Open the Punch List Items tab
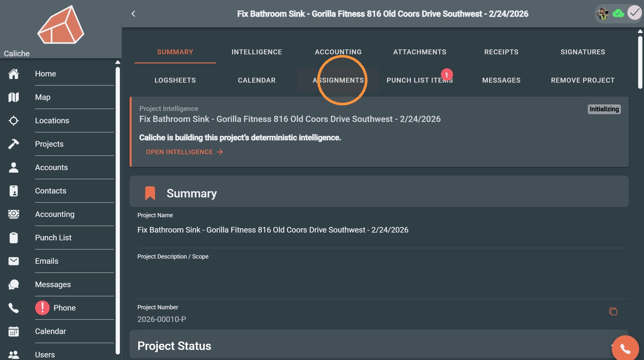Screen dimensions: 644x360 [419, 80]
